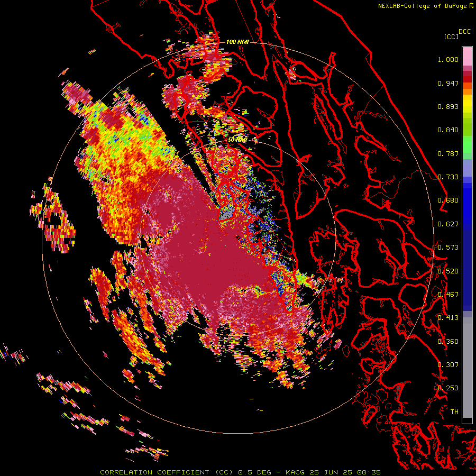Click the 0.787 scale value
Image resolution: width=476 pixels, height=476 pixels.
click(448, 153)
